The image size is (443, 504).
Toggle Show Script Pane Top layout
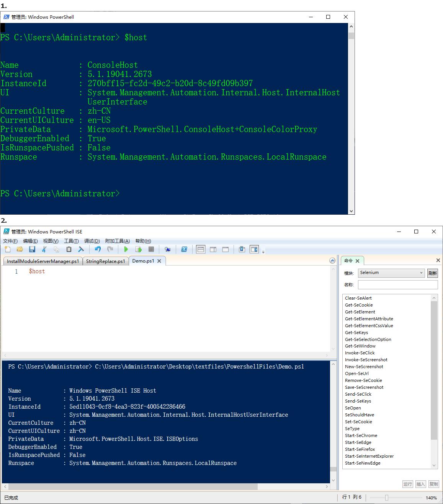click(200, 250)
